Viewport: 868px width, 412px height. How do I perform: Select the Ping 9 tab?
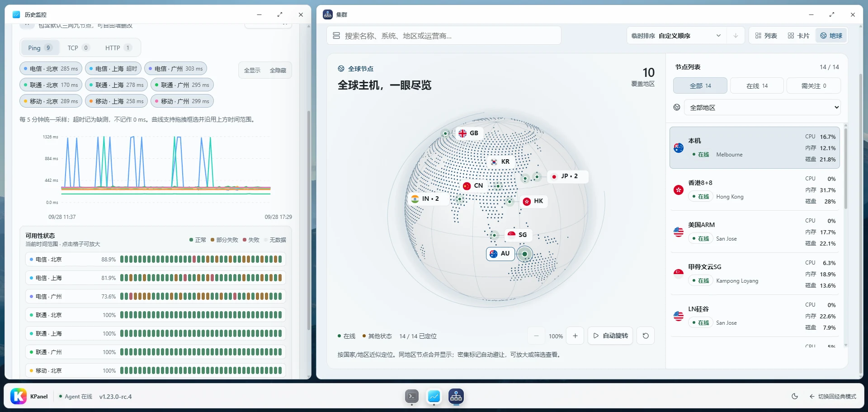[40, 48]
